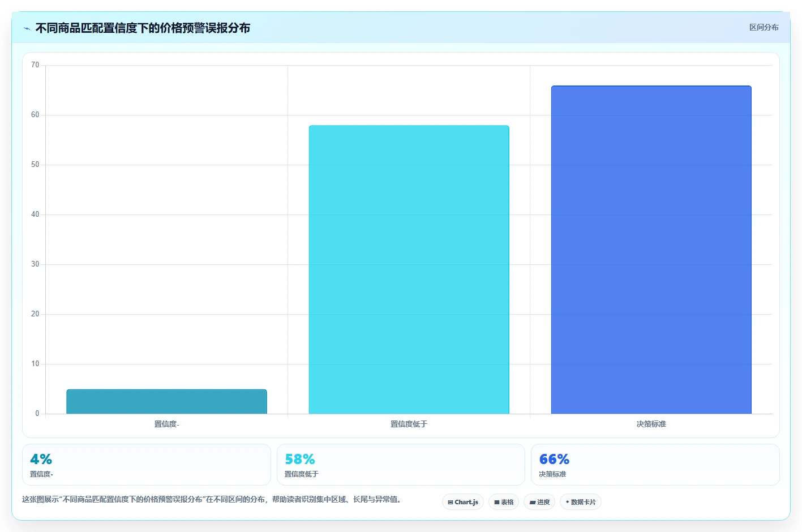Click the 区间分布 label in the header
802x532 pixels.
click(764, 27)
